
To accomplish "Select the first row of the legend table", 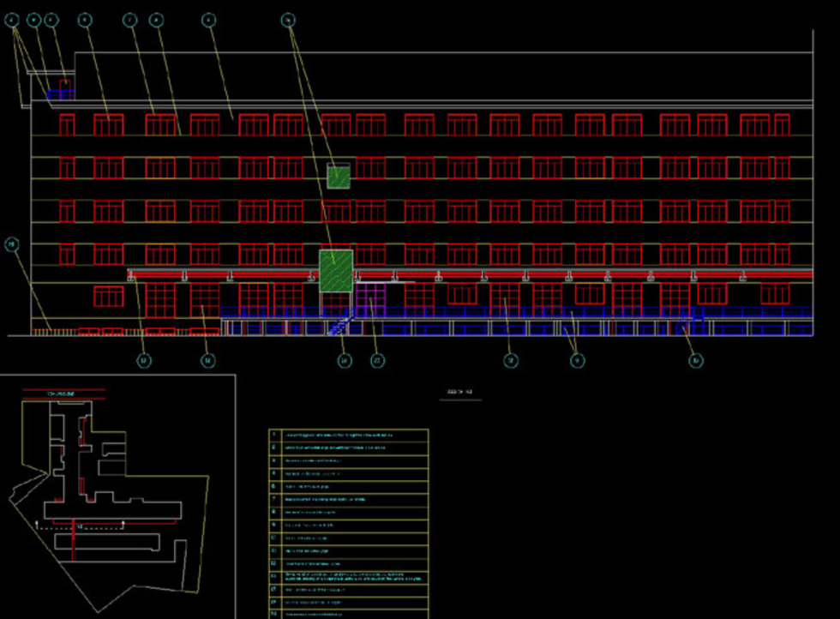I will (x=348, y=436).
